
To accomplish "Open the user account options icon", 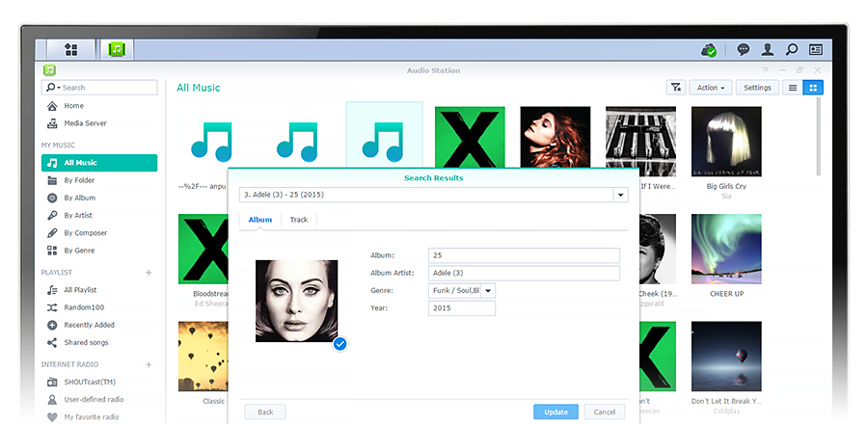I will [768, 49].
